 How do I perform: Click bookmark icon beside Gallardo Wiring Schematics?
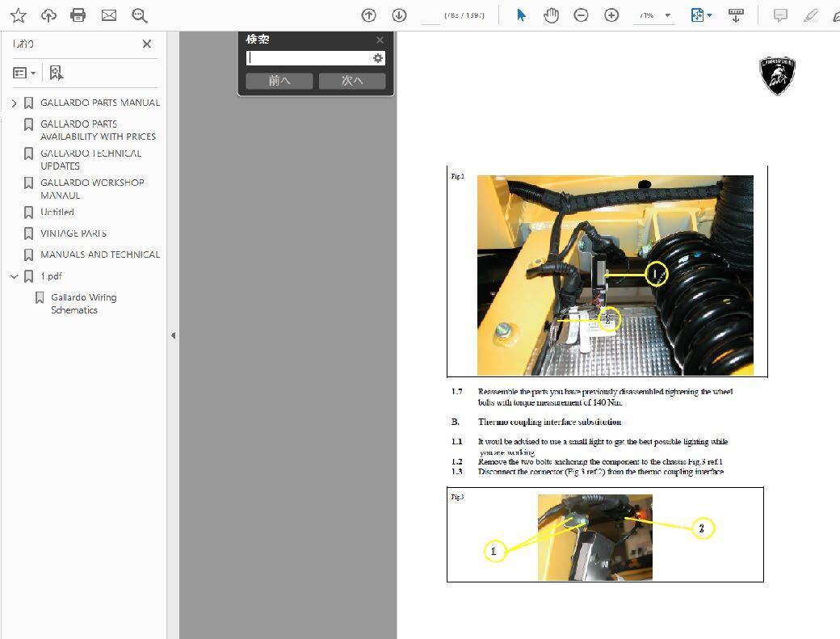point(40,297)
